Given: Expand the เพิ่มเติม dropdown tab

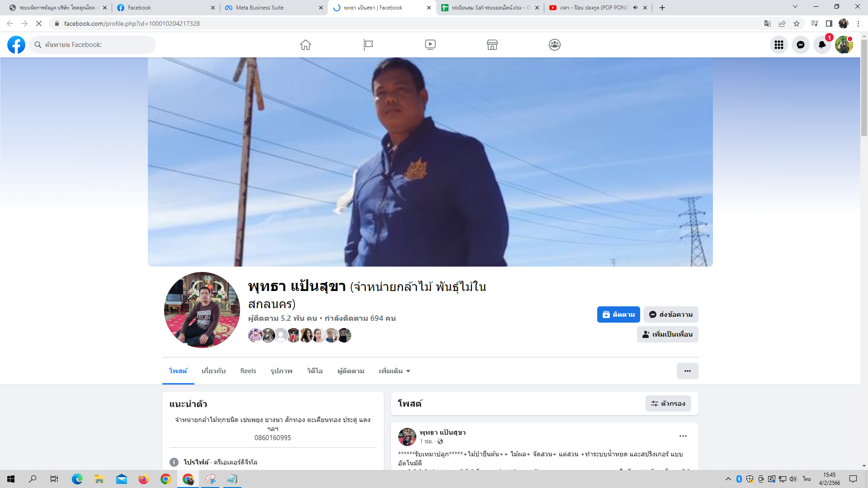Looking at the screenshot, I should click(395, 371).
